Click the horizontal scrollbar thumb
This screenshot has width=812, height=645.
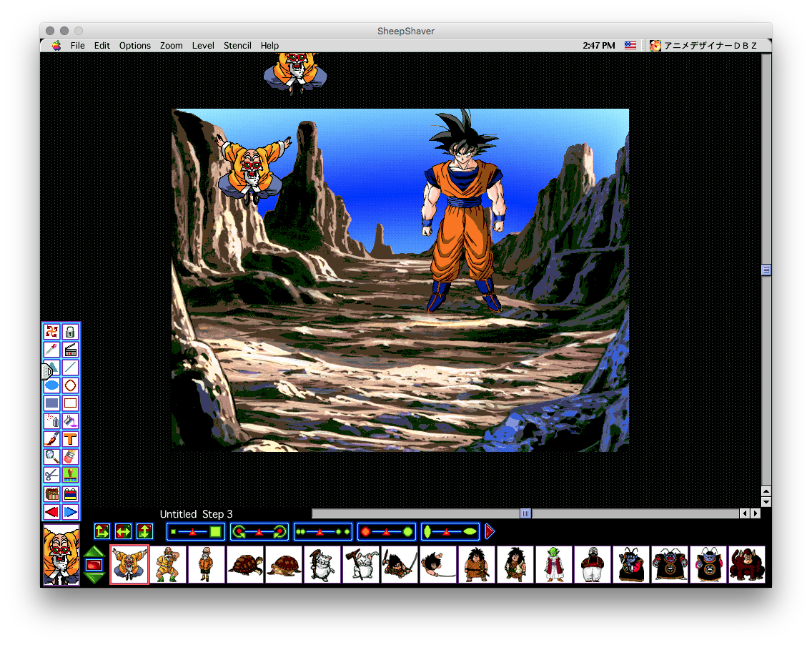(x=525, y=513)
